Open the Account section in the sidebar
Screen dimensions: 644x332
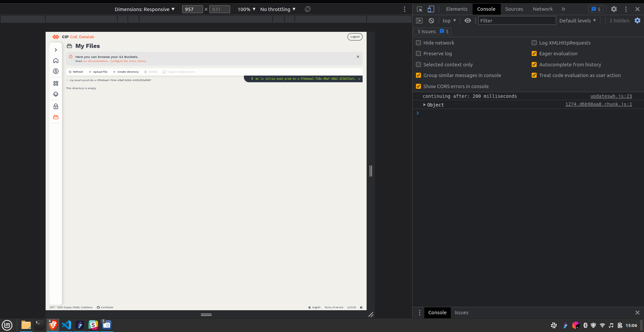click(x=56, y=71)
